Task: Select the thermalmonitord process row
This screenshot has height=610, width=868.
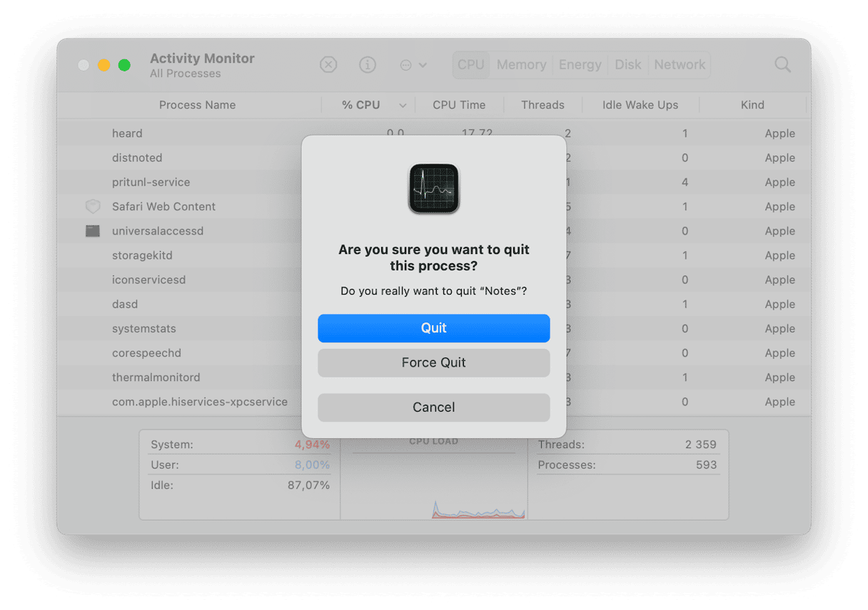Action: click(434, 377)
